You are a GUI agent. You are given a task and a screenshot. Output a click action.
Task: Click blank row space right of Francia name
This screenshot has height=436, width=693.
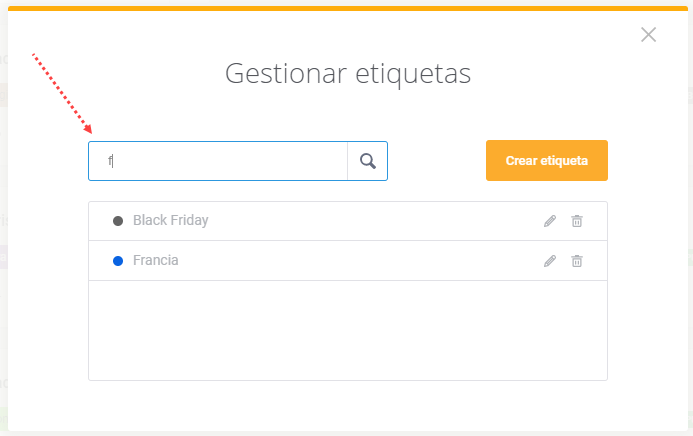360,261
